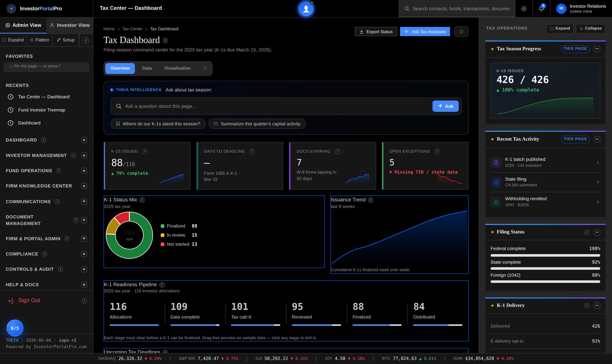Click the global search input field

(x=457, y=9)
